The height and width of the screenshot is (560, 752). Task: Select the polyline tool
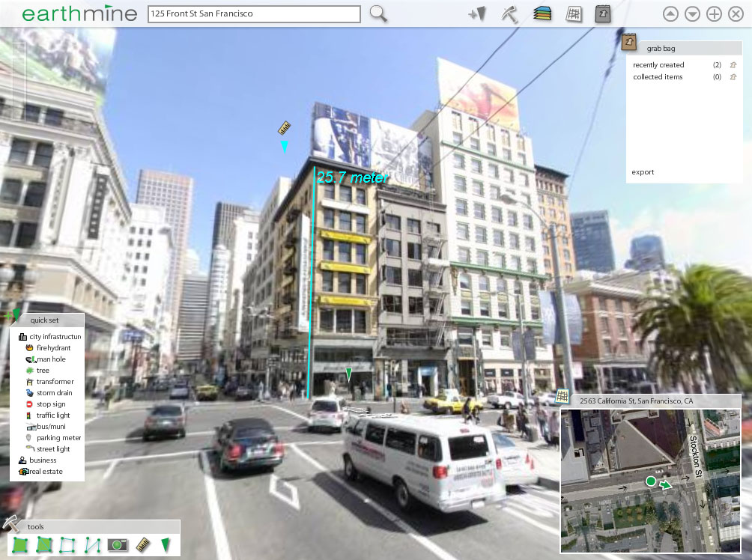click(93, 545)
